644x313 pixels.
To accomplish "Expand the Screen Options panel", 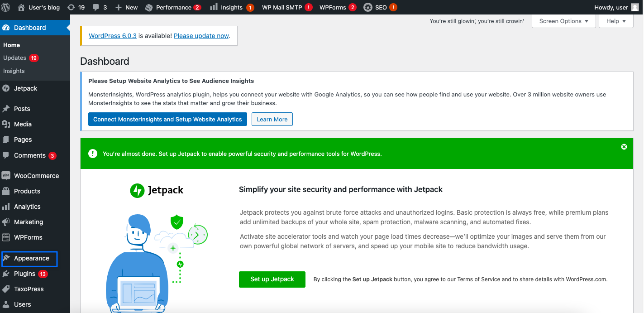I will point(563,21).
